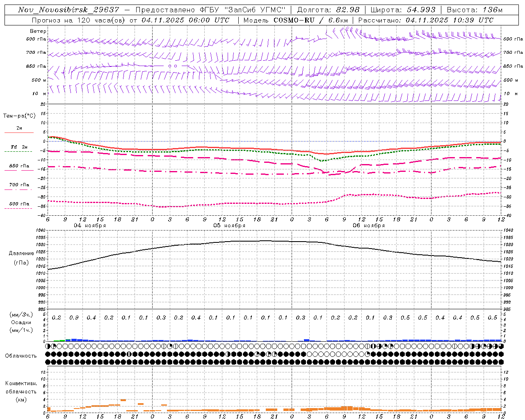Click the Давление pressure panel label
This screenshot has width=525, height=420.
tap(21, 253)
